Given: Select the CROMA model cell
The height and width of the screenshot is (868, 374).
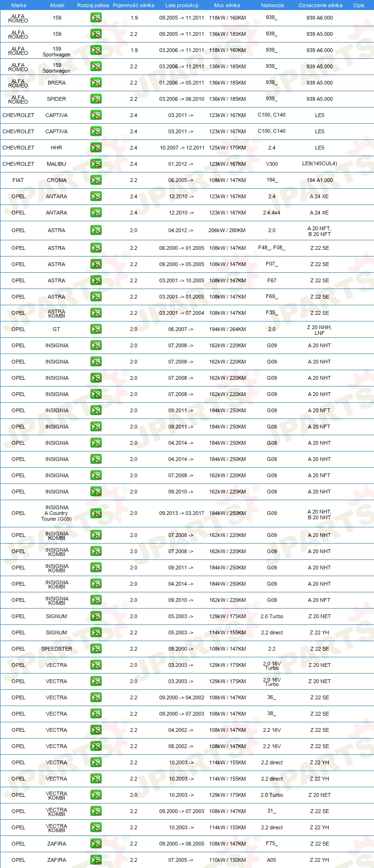Looking at the screenshot, I should pos(56,180).
